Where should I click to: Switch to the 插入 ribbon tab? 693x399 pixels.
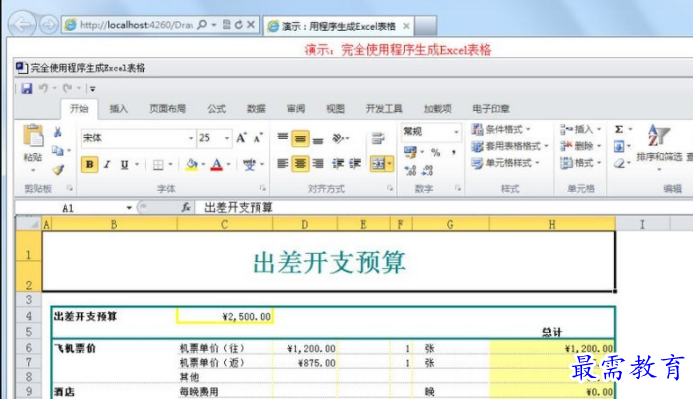[118, 109]
